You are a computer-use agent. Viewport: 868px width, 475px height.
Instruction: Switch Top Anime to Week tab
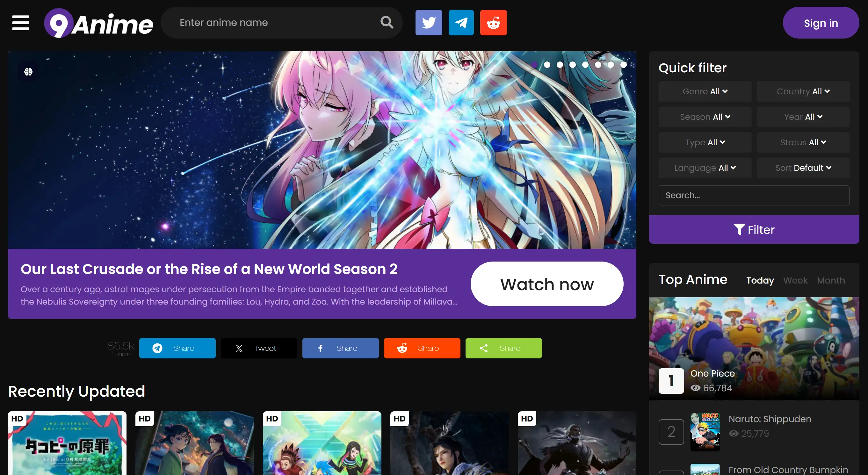click(x=795, y=280)
